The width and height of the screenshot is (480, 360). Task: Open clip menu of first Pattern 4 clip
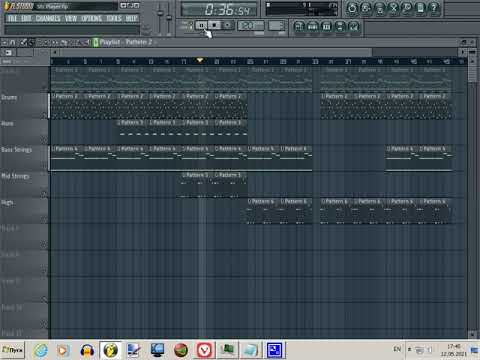[x=54, y=149]
